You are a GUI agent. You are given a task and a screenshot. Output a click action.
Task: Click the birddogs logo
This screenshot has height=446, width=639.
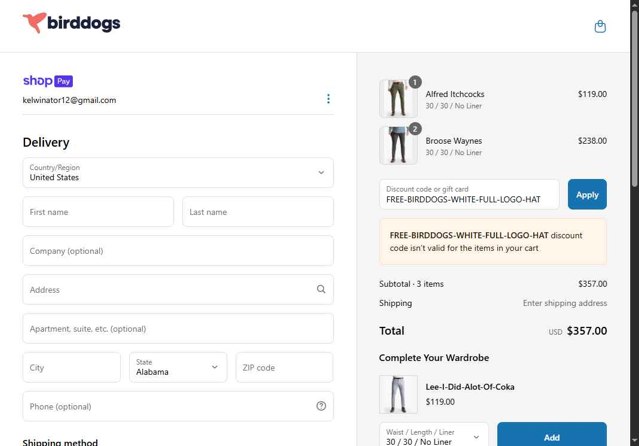[x=71, y=23]
